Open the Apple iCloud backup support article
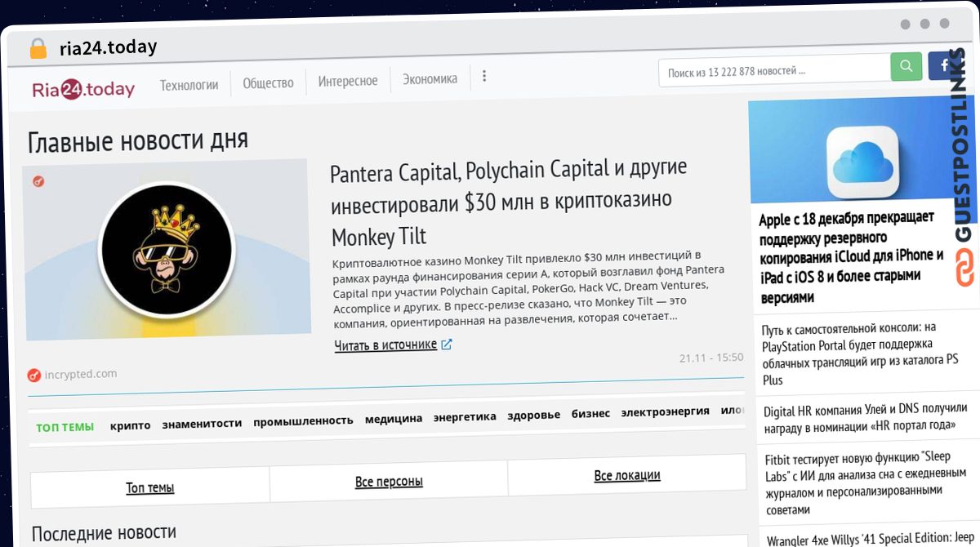 pos(851,257)
